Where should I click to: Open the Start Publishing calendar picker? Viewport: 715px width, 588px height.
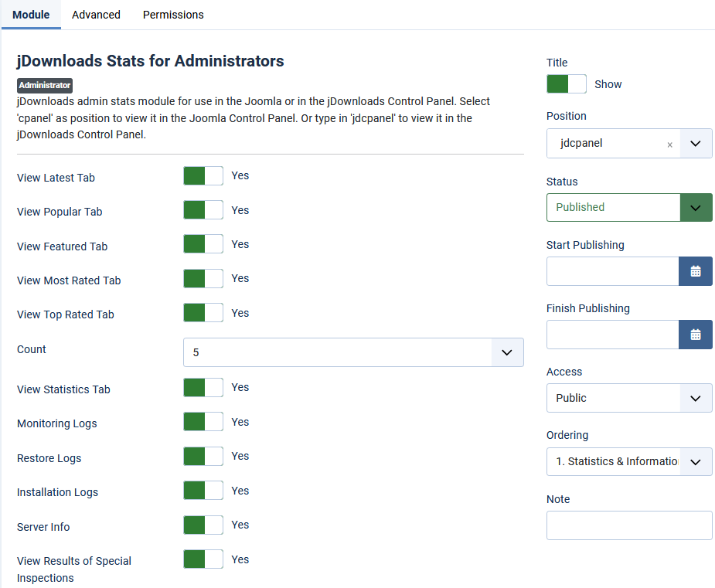point(695,271)
